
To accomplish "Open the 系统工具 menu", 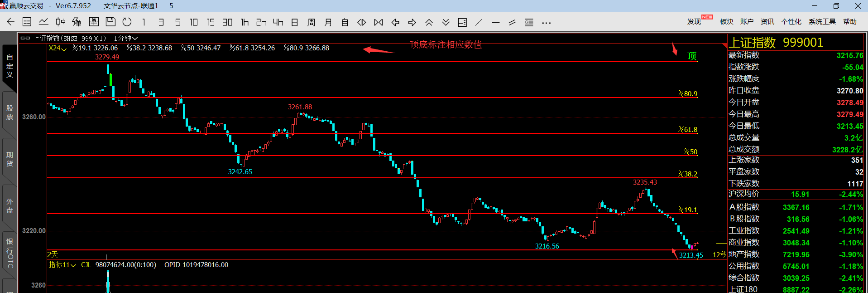I will [822, 22].
